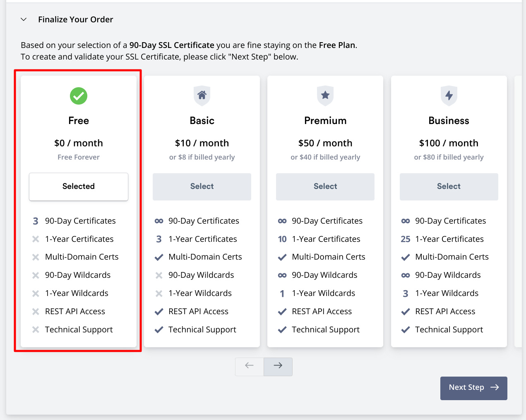Click the checkmark next to Premium Technical Support
The width and height of the screenshot is (526, 420).
(x=282, y=329)
